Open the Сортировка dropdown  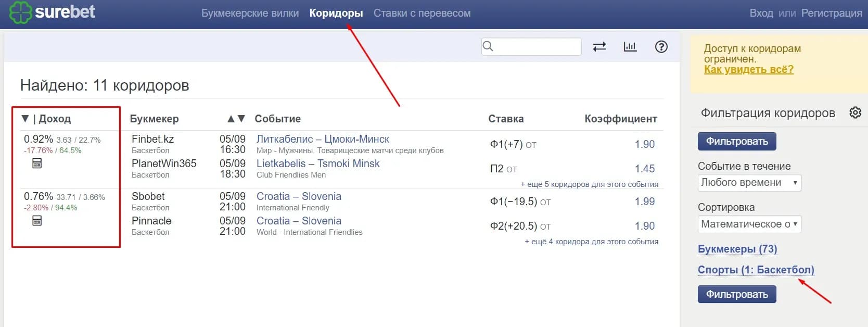coord(749,224)
